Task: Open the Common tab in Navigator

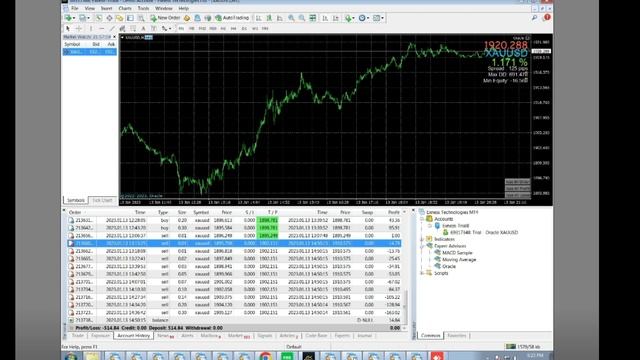Action: coord(431,336)
